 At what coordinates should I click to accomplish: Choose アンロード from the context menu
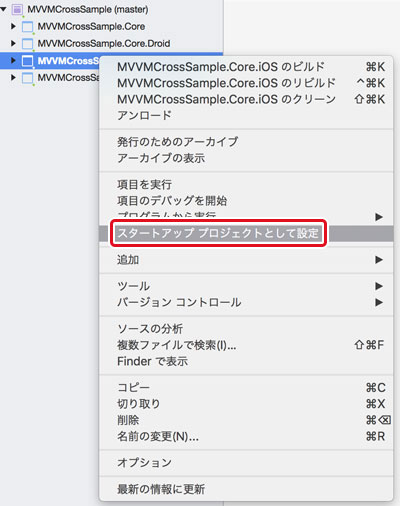(246, 115)
